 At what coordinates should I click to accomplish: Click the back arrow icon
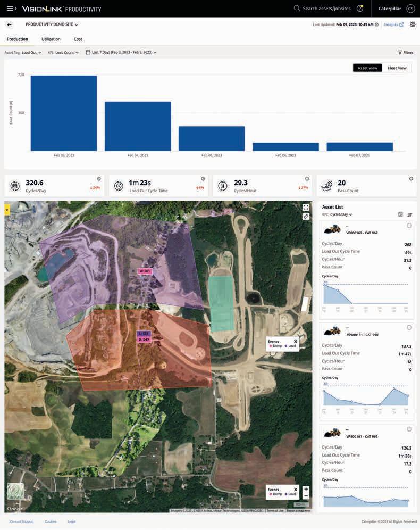coord(9,24)
